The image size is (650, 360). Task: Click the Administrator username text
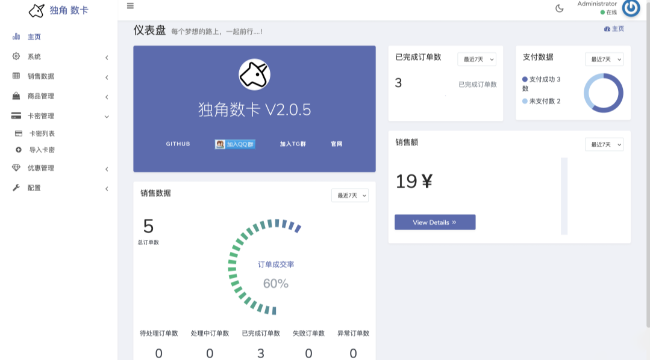click(x=597, y=4)
